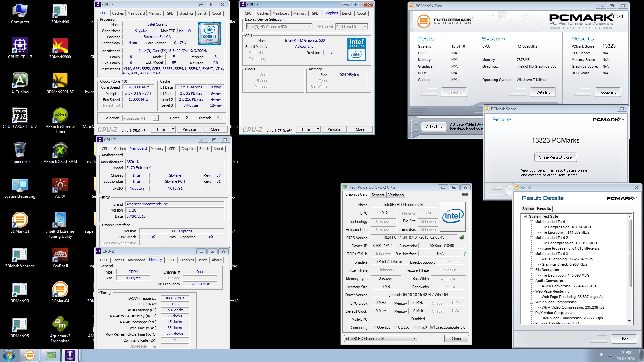Click the Validate button in the CPU-Z window showing the CPU tab
Viewport: 644px width, 362px height.
[189, 129]
